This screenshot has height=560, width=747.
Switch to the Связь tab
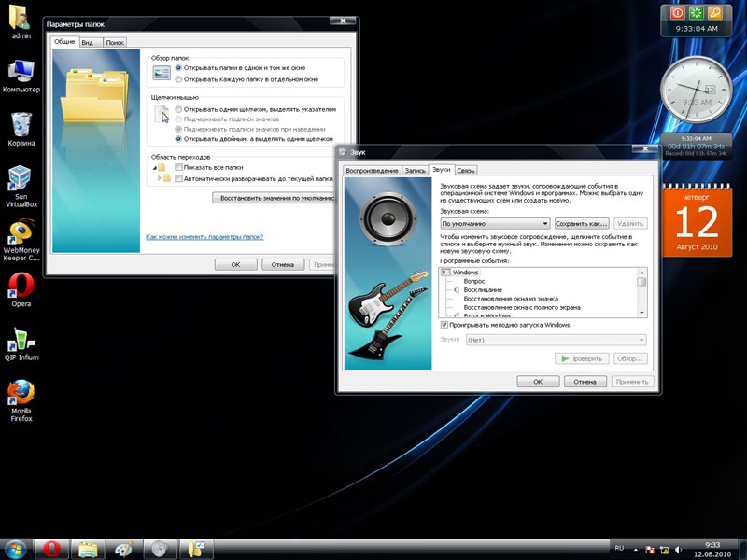[x=466, y=171]
